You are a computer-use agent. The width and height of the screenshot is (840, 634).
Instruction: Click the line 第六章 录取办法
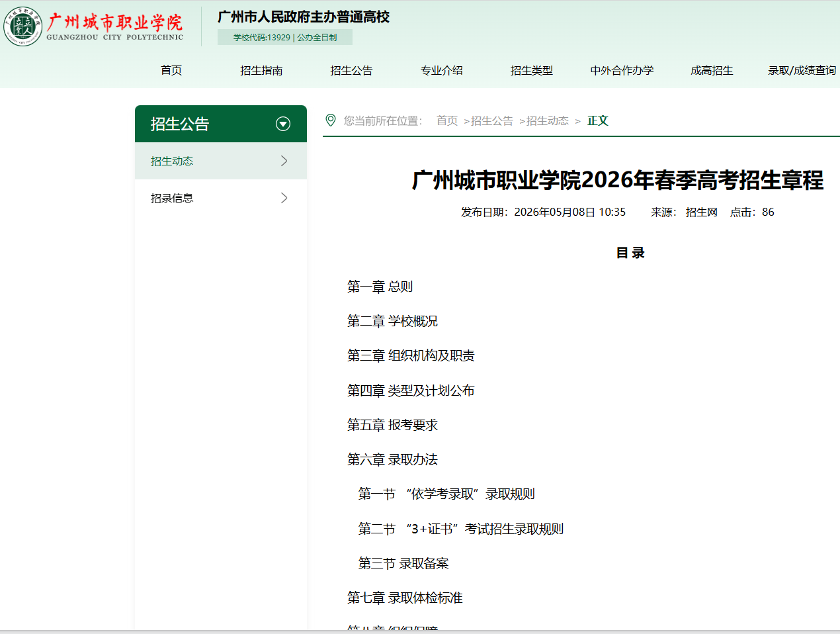click(392, 459)
